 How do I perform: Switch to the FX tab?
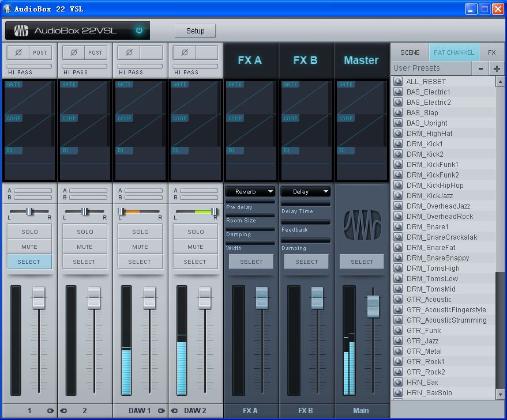pyautogui.click(x=492, y=52)
